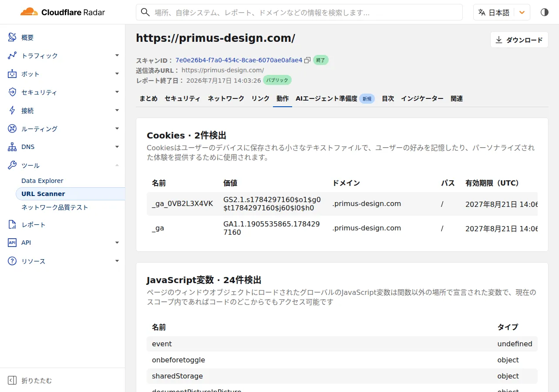Click the page title https://primus-design.com/
Viewport: 559px width, 392px height.
click(216, 38)
